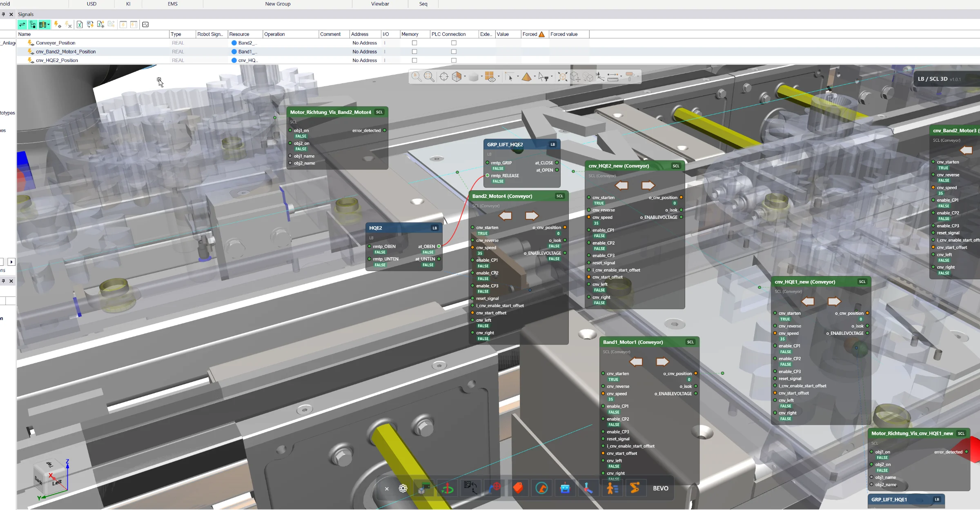Screen dimensions: 980x510
Task: Open the measurement ruler dropdown arrow
Action: [621, 77]
